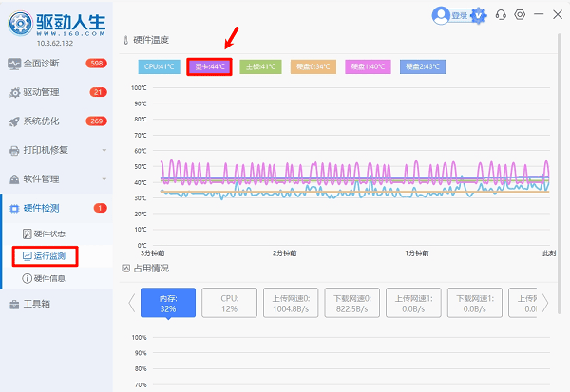
Task: Click the 硬件温度 section heading
Action: click(151, 40)
